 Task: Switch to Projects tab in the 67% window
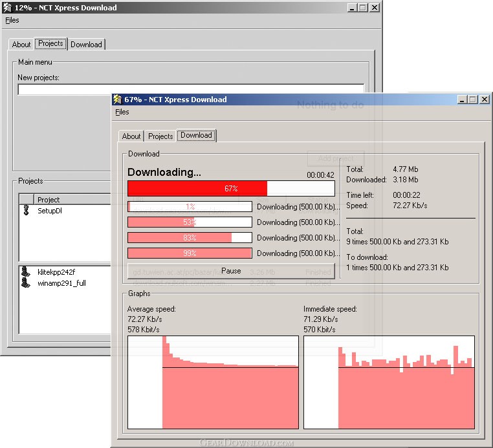tap(160, 136)
